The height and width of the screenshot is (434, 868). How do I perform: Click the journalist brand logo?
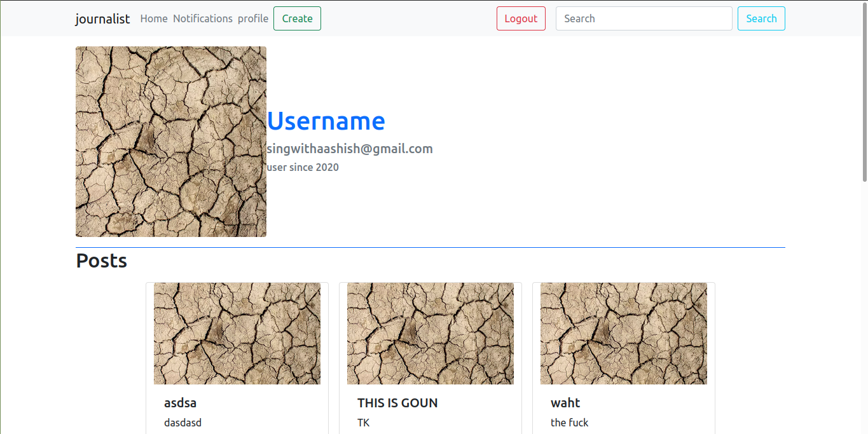pyautogui.click(x=102, y=19)
